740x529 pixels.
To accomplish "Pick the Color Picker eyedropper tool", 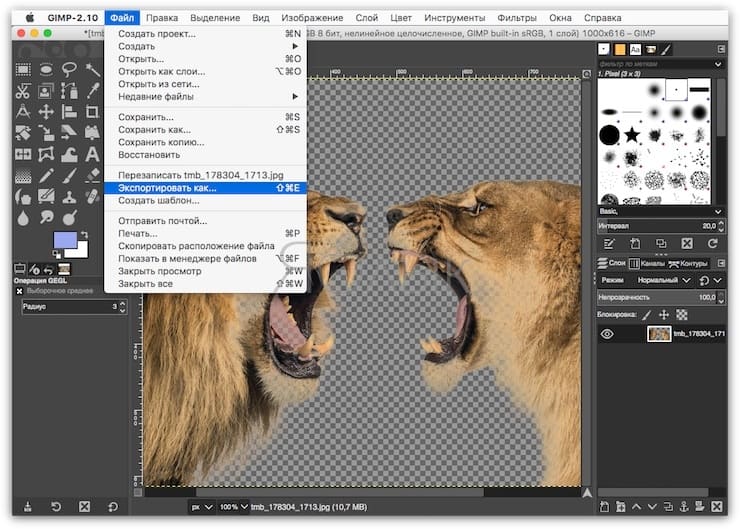I will point(92,91).
